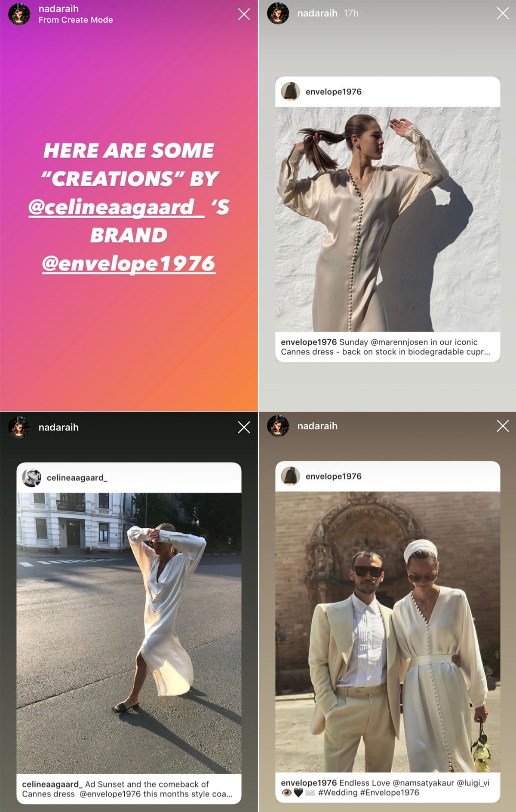The height and width of the screenshot is (812, 516).
Task: Expand caption 'Ad Sunset and the comeback'
Action: click(127, 789)
